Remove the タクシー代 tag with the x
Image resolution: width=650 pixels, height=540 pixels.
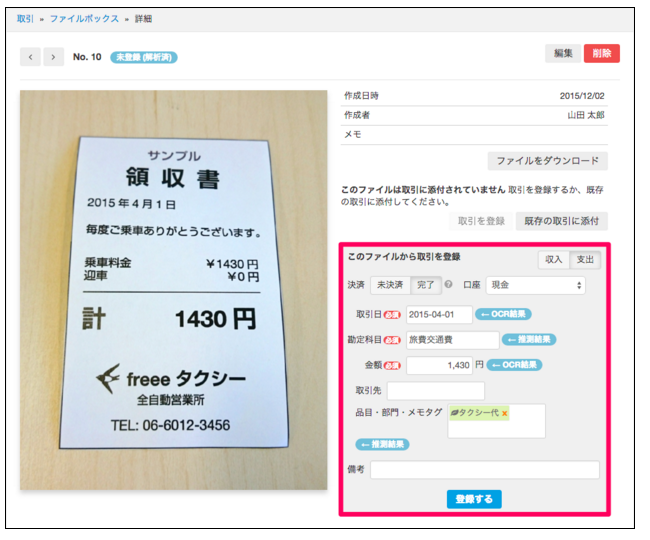(504, 413)
